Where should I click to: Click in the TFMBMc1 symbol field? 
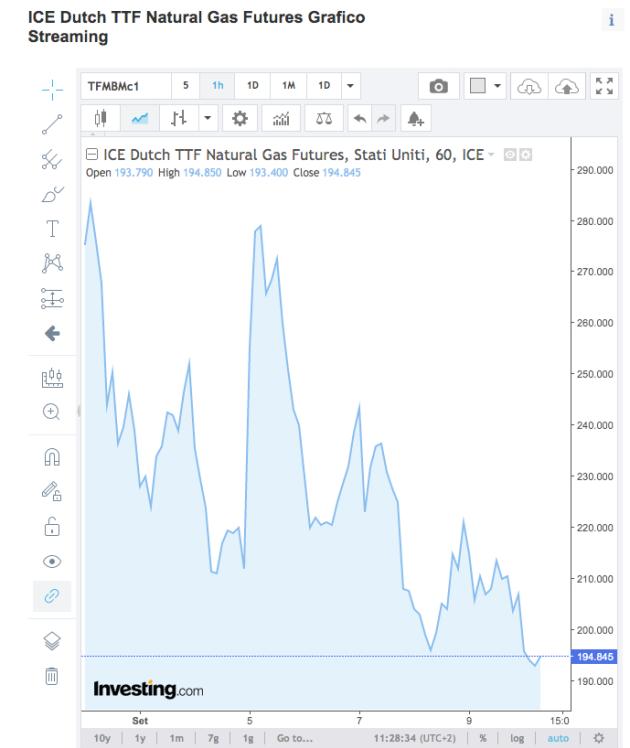point(123,86)
